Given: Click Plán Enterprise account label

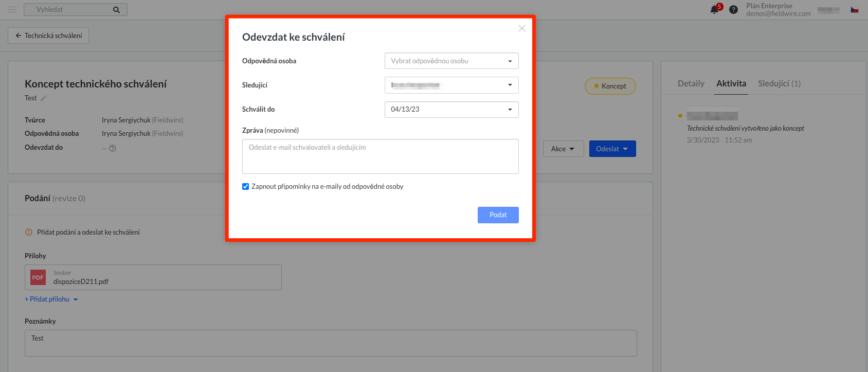Looking at the screenshot, I should (x=769, y=6).
